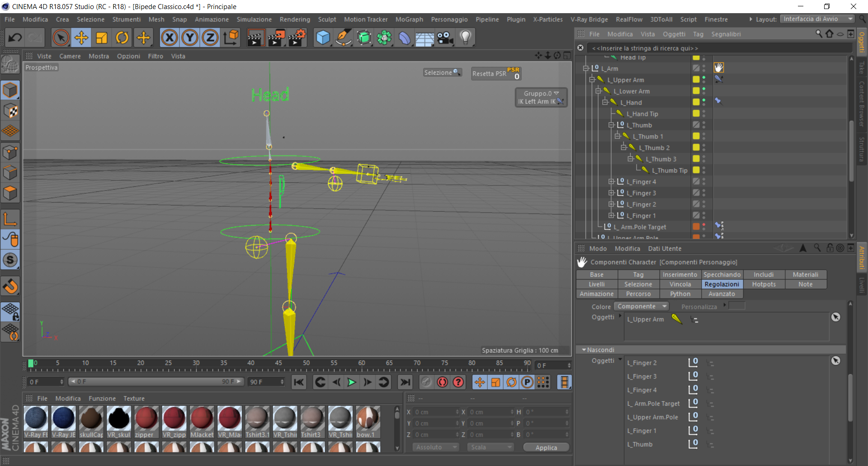Screen dimensions: 868x466
Task: Open the spline Pen tool
Action: [344, 38]
